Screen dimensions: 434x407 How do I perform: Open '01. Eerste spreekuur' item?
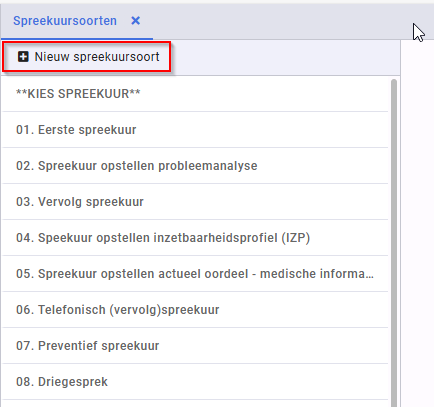tap(195, 130)
